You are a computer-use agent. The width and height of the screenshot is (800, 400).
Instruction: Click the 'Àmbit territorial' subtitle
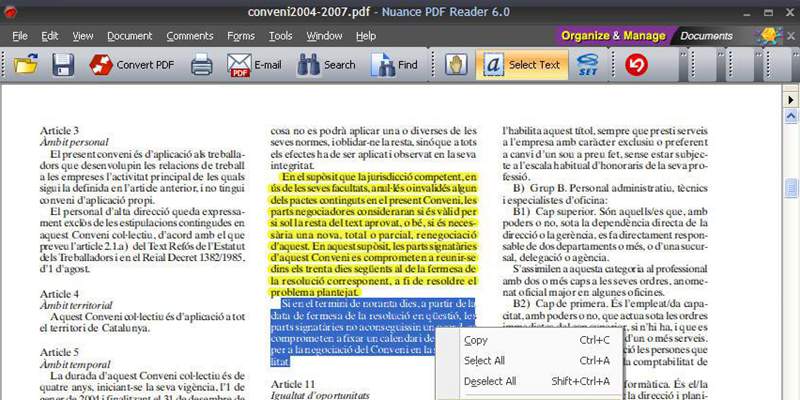pos(76,306)
